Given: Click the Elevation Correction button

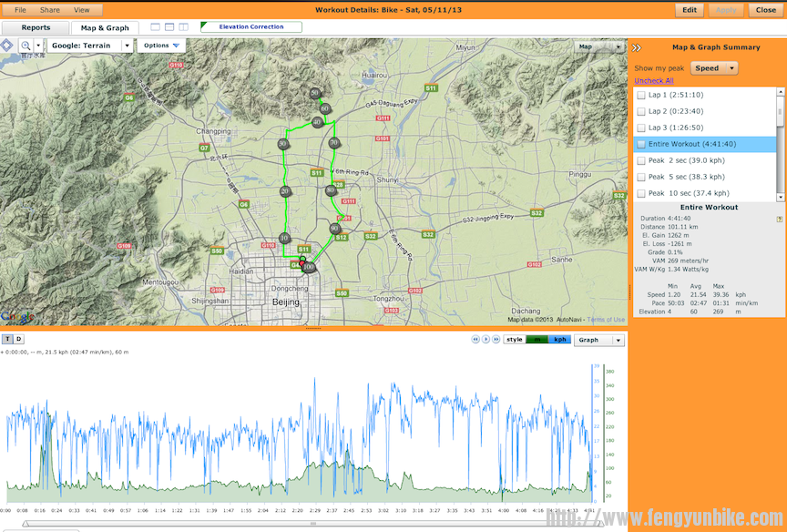Looking at the screenshot, I should point(252,27).
